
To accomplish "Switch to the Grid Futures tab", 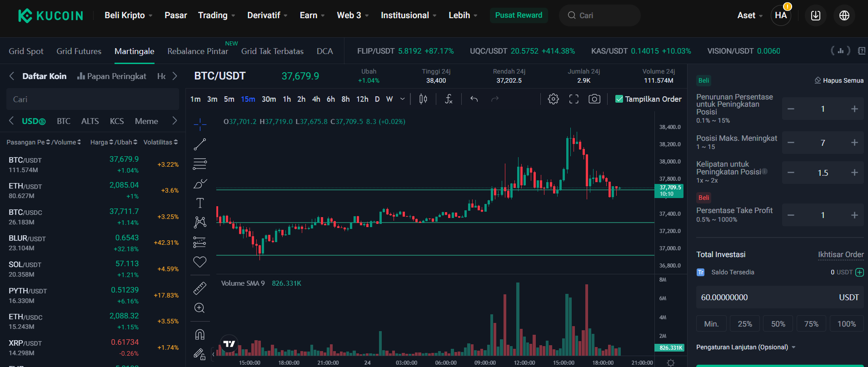I will (x=79, y=51).
